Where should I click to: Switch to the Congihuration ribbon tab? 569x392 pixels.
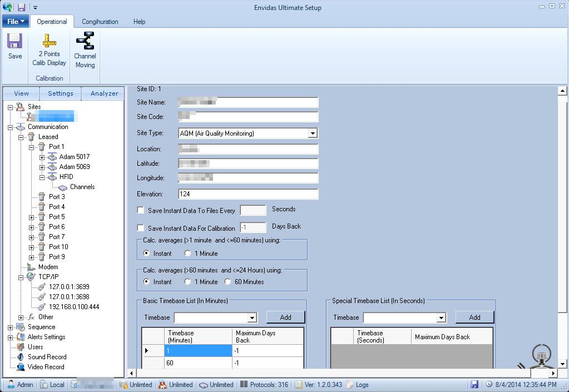(100, 22)
